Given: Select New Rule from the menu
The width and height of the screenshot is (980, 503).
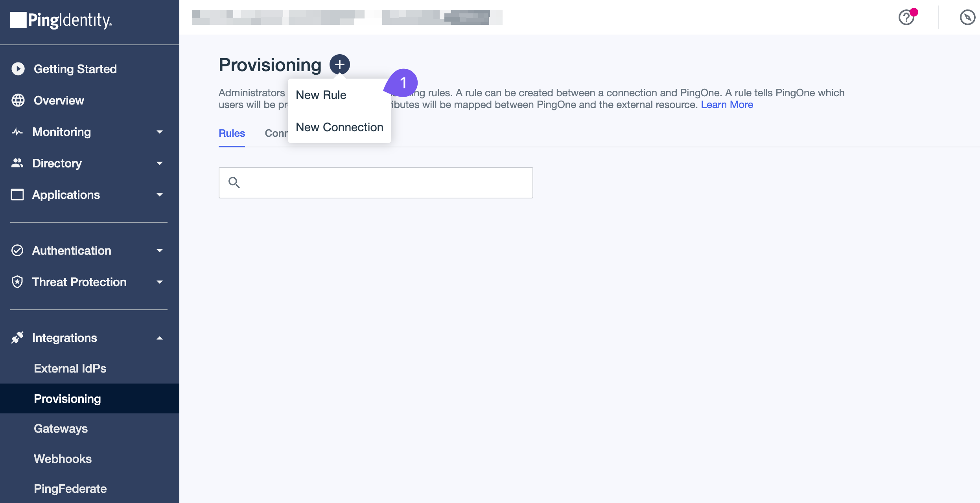Looking at the screenshot, I should pos(321,94).
